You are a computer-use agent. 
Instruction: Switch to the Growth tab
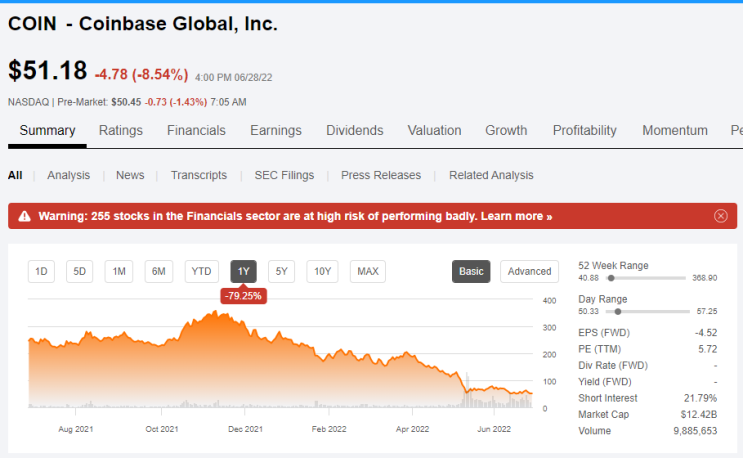[x=506, y=130]
